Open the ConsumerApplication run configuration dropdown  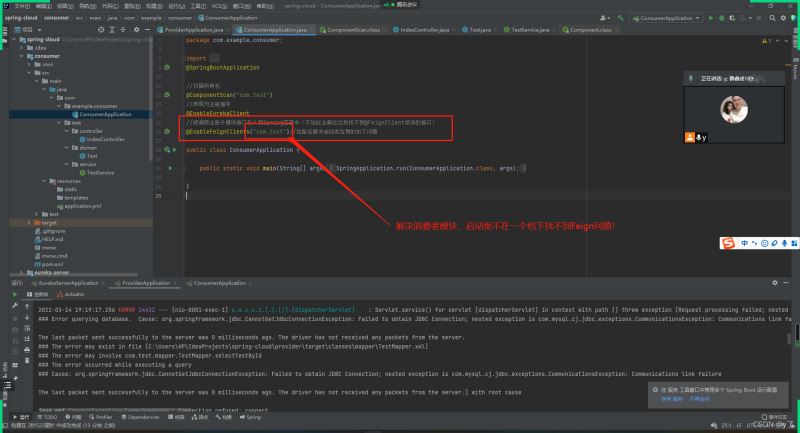pos(697,18)
